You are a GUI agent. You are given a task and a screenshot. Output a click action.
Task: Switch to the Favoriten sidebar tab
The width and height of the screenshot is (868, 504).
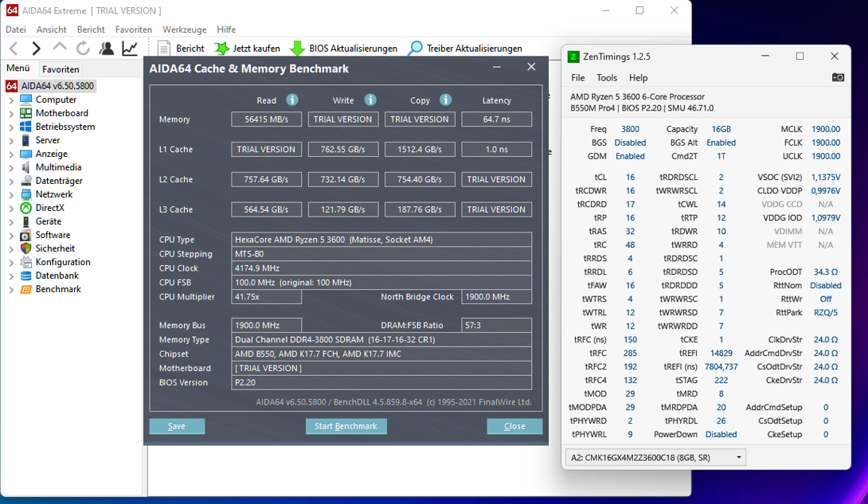61,69
